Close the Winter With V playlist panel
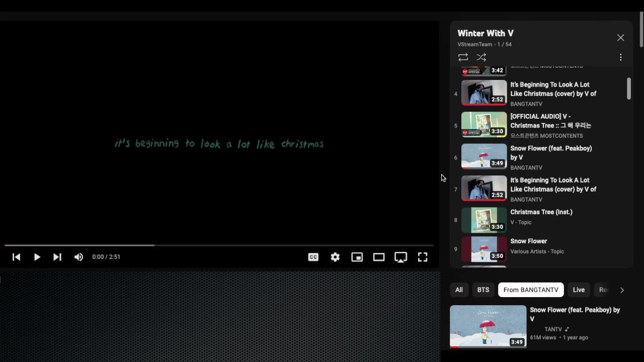Image resolution: width=644 pixels, height=362 pixels. point(621,38)
